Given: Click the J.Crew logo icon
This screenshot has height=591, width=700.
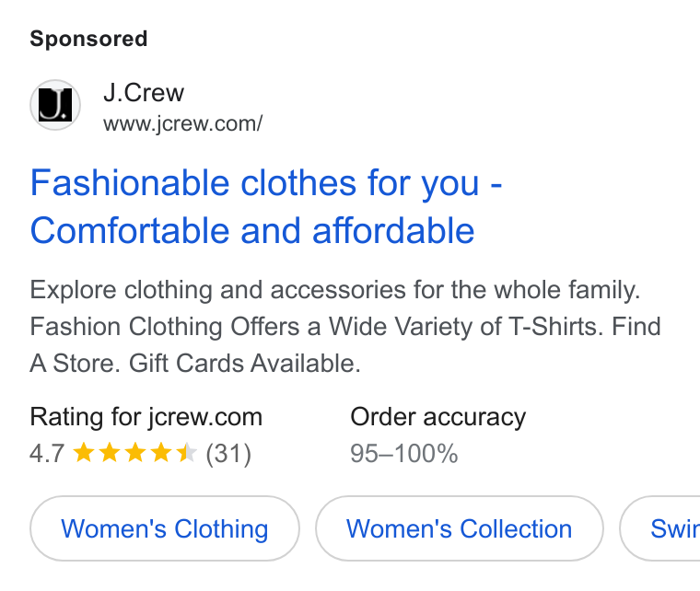Looking at the screenshot, I should tap(55, 105).
